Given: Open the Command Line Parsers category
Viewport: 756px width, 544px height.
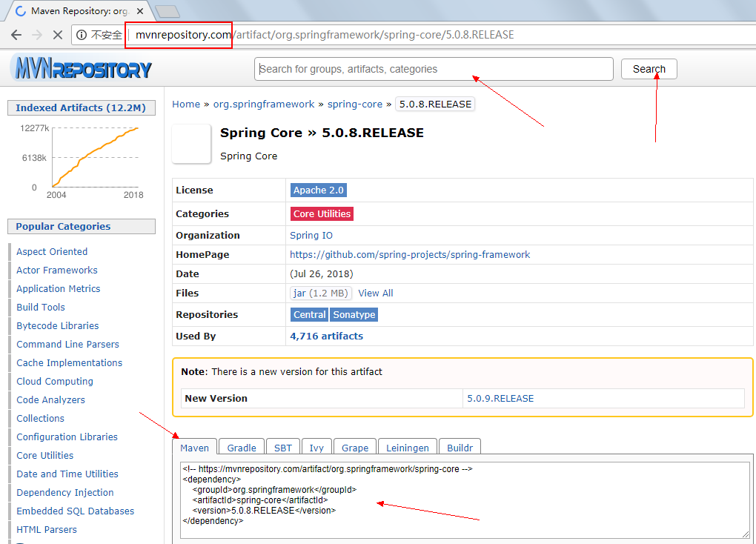Looking at the screenshot, I should pos(67,345).
